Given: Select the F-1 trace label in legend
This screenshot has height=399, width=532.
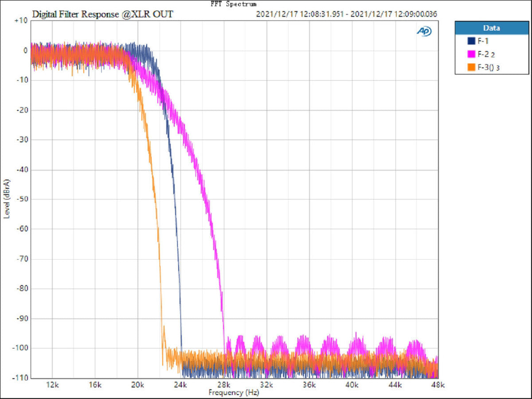Looking at the screenshot, I should (x=482, y=41).
